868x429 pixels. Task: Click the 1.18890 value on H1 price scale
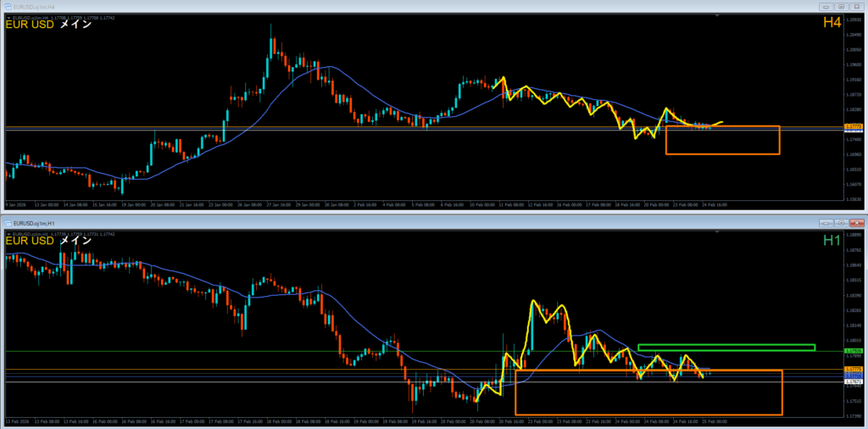[x=854, y=235]
